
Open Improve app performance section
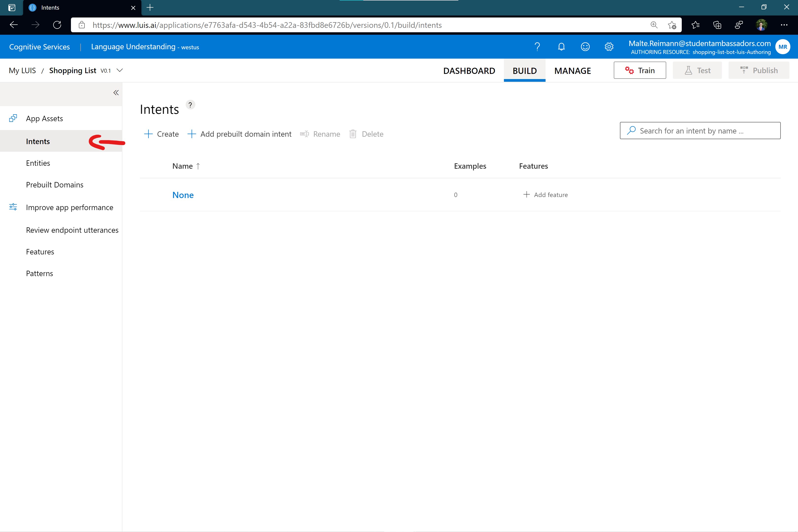tap(69, 207)
